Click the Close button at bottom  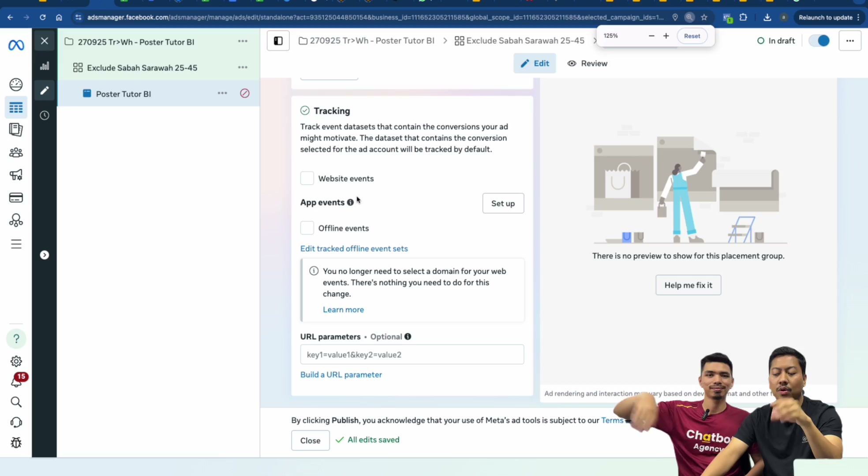(310, 440)
